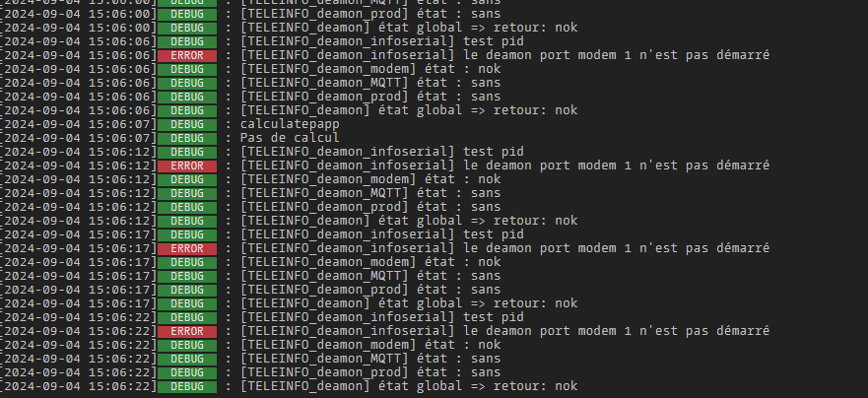Click the ERROR badge at 15:06:22

[x=186, y=332]
